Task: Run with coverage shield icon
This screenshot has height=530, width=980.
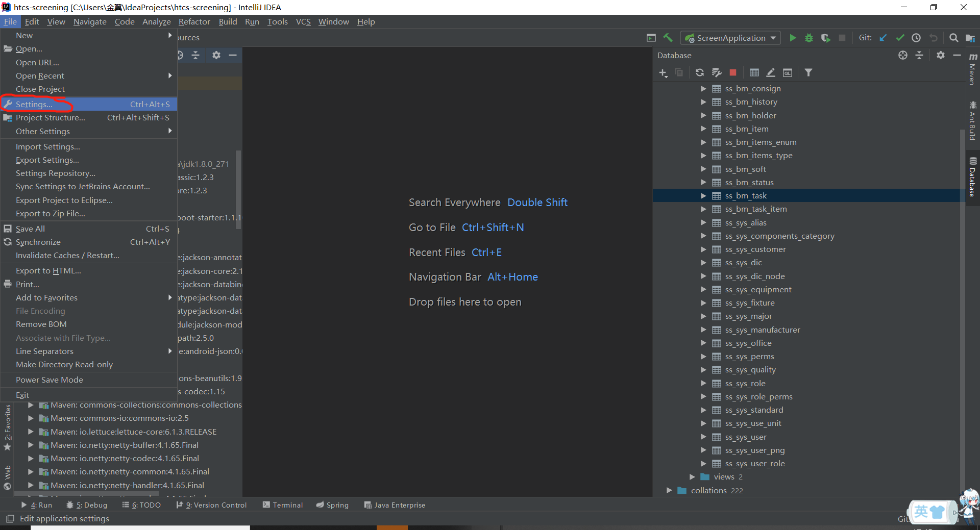Action: 825,38
